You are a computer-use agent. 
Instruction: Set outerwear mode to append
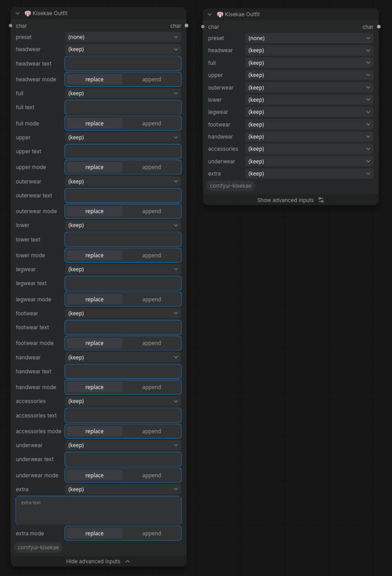click(152, 211)
